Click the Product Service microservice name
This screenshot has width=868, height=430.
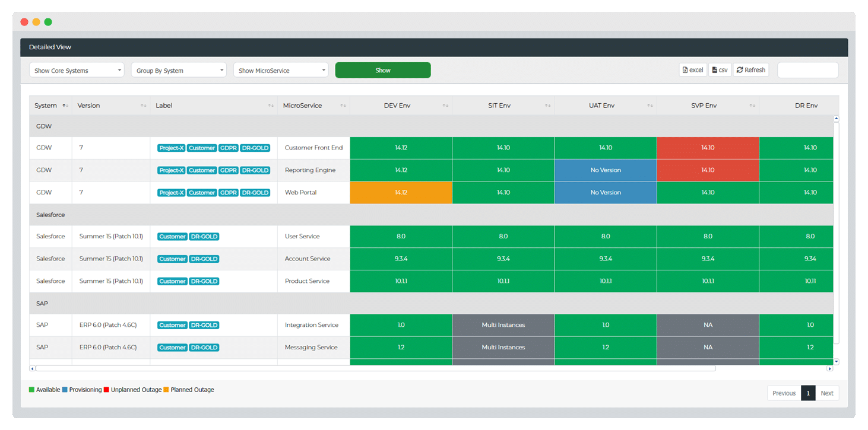(x=307, y=281)
